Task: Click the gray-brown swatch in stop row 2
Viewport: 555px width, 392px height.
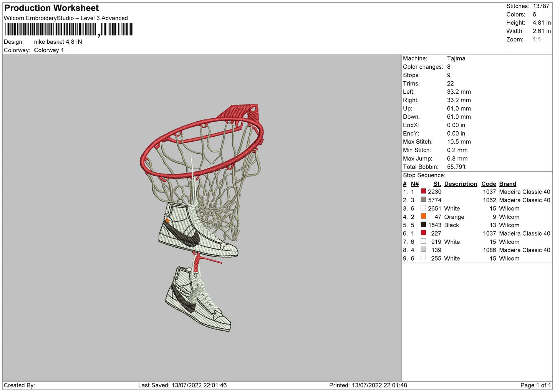Action: (423, 200)
